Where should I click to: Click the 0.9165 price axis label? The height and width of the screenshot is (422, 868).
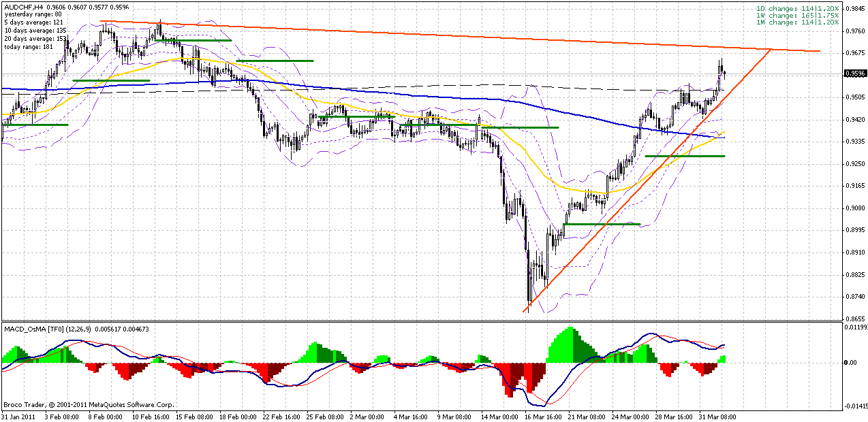point(855,186)
